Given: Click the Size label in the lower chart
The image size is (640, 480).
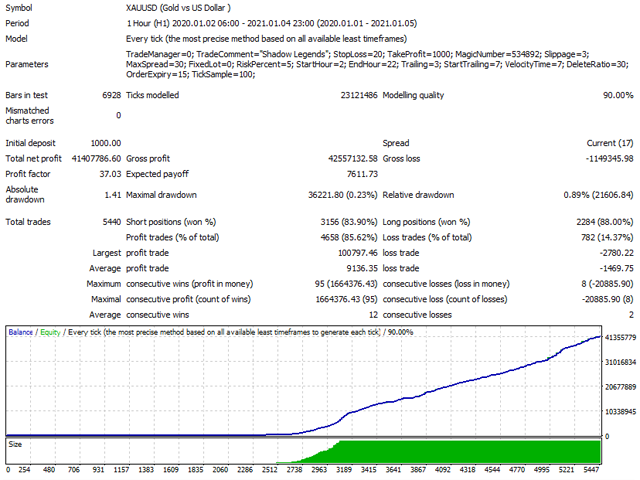Looking at the screenshot, I should pyautogui.click(x=15, y=444).
